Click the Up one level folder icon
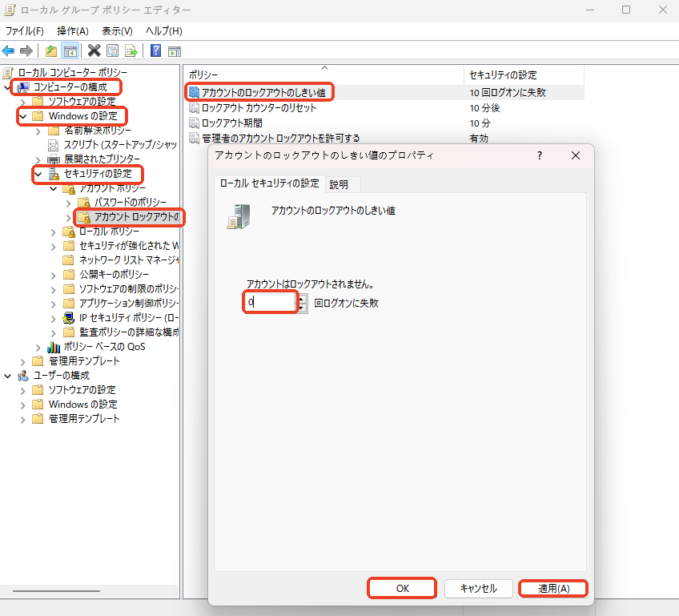This screenshot has height=616, width=679. pos(51,51)
